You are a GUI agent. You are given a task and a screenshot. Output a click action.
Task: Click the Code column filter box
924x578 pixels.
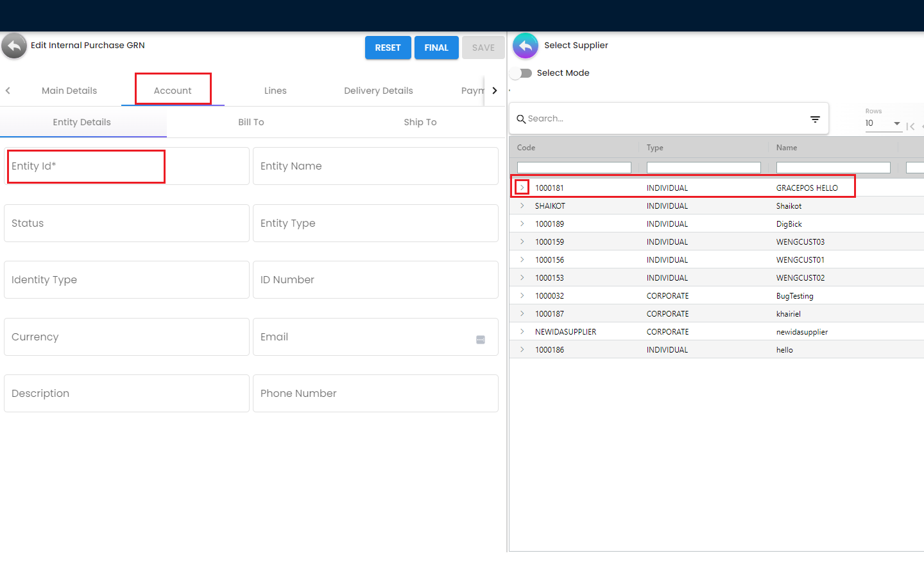[574, 168]
